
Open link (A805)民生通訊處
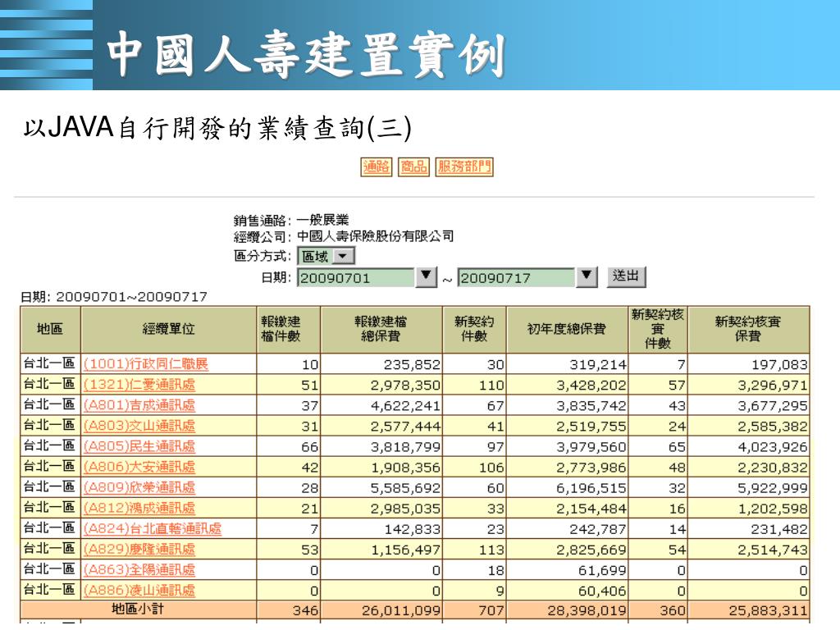pos(139,446)
